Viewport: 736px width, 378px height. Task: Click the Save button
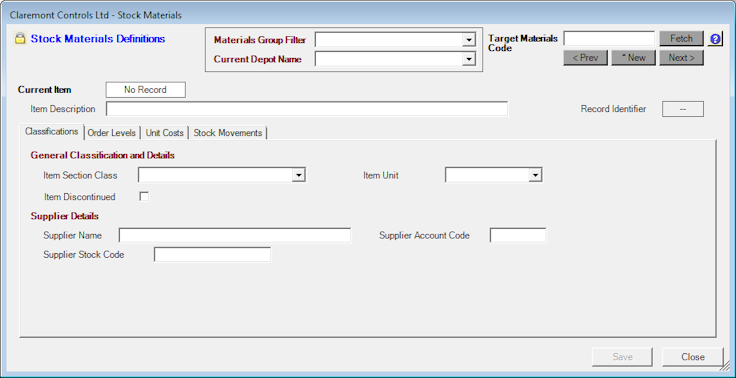point(622,357)
